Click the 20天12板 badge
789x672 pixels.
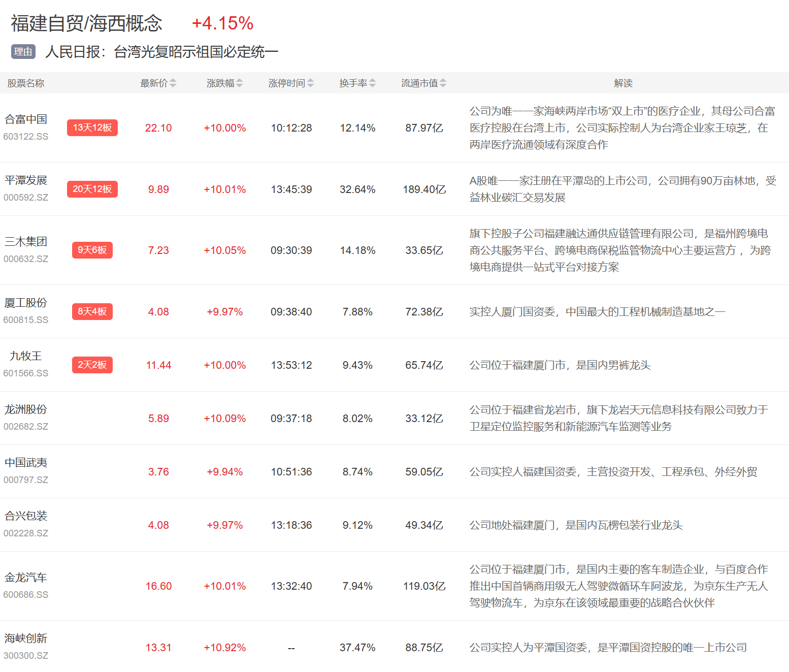pos(92,189)
